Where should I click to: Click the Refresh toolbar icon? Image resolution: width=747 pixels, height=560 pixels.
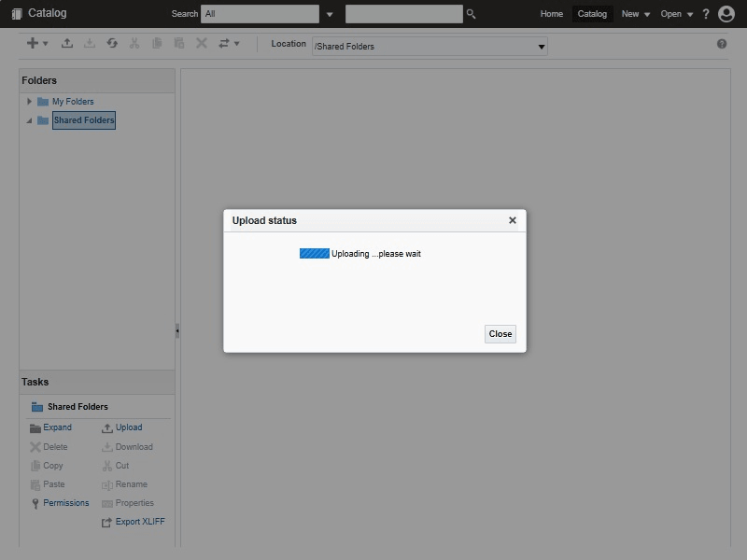point(112,43)
